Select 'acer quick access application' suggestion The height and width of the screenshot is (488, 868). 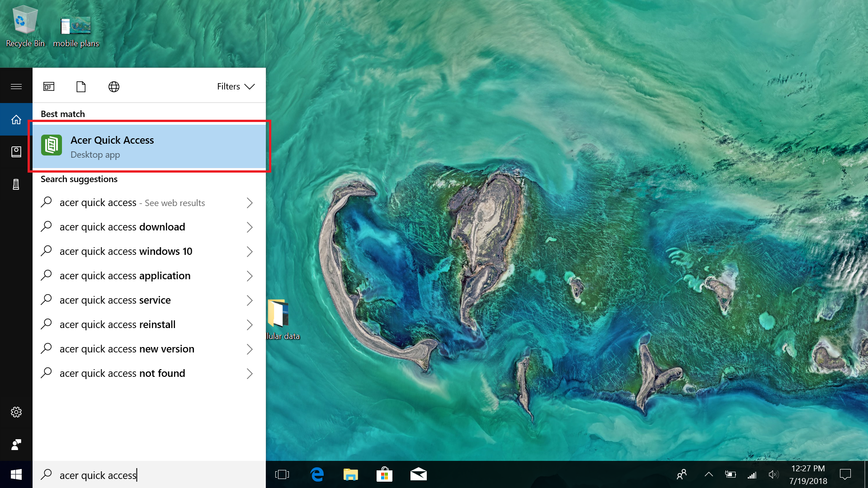(x=149, y=276)
